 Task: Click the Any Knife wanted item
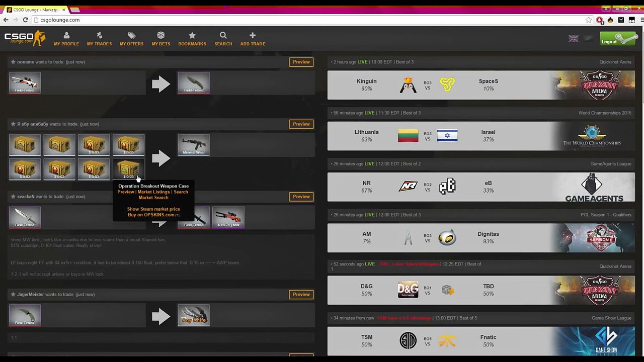[x=194, y=315]
